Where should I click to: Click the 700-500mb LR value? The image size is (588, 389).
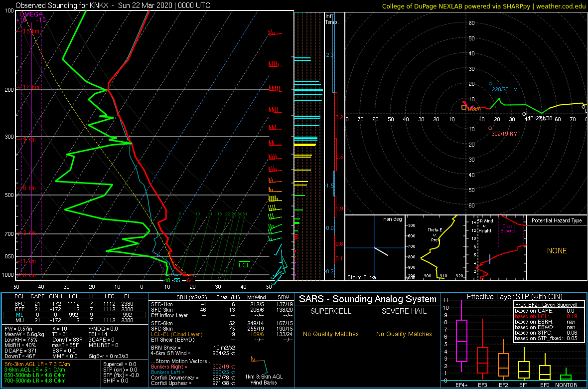coord(35,381)
